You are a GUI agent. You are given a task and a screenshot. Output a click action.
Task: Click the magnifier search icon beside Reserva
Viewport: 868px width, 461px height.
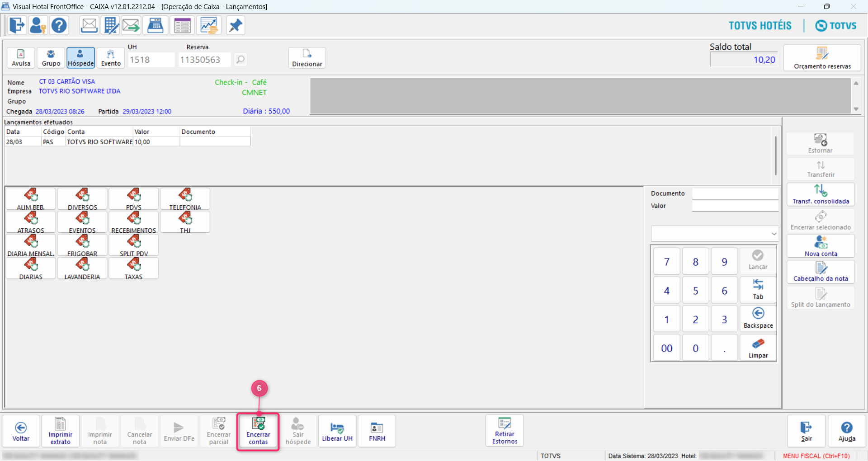pyautogui.click(x=241, y=59)
